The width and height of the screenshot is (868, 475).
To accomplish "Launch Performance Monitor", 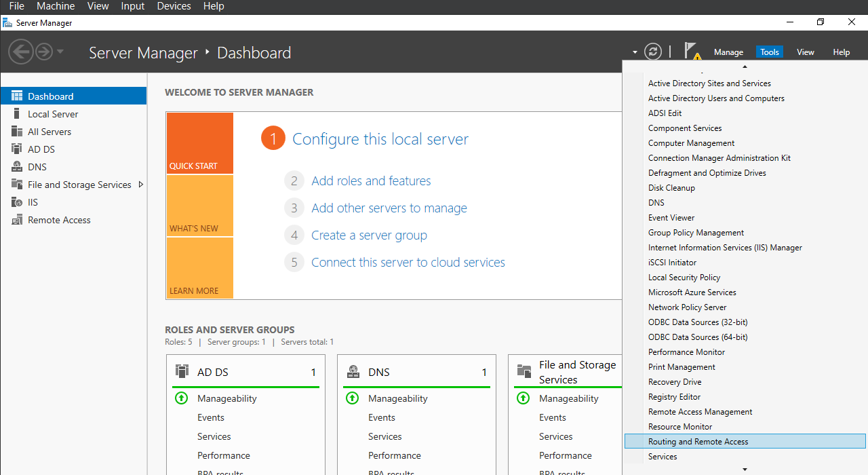I will [x=745, y=352].
